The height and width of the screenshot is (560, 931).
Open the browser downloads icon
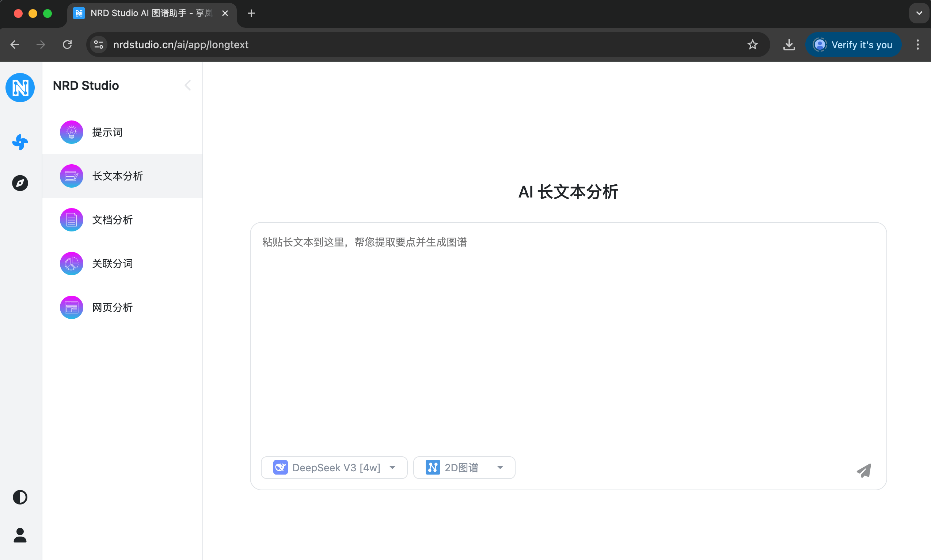[x=789, y=45]
